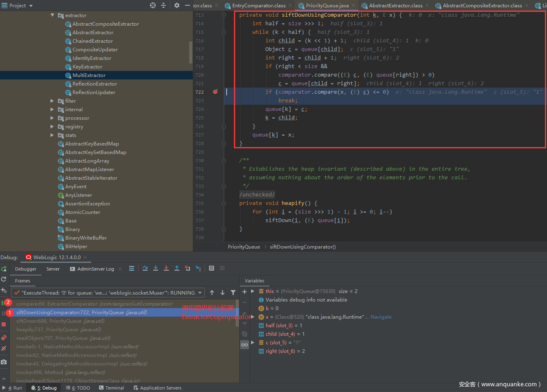The width and height of the screenshot is (547, 392).
Task: Expand the 'this' PriorityQueue variable
Action: [253, 291]
